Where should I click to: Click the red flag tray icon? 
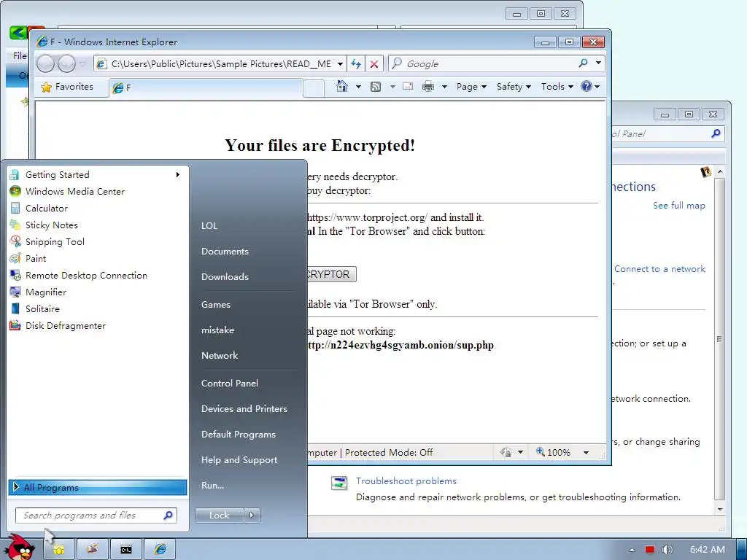pyautogui.click(x=650, y=550)
